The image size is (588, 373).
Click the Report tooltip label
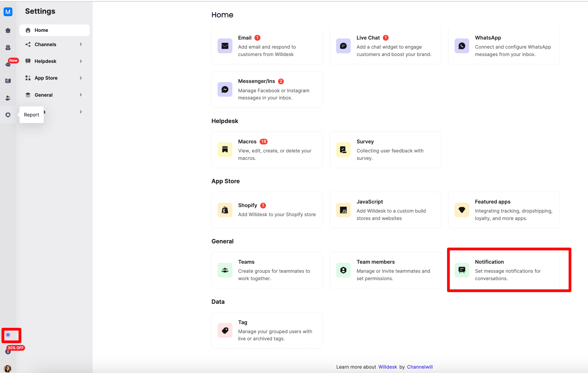point(32,115)
